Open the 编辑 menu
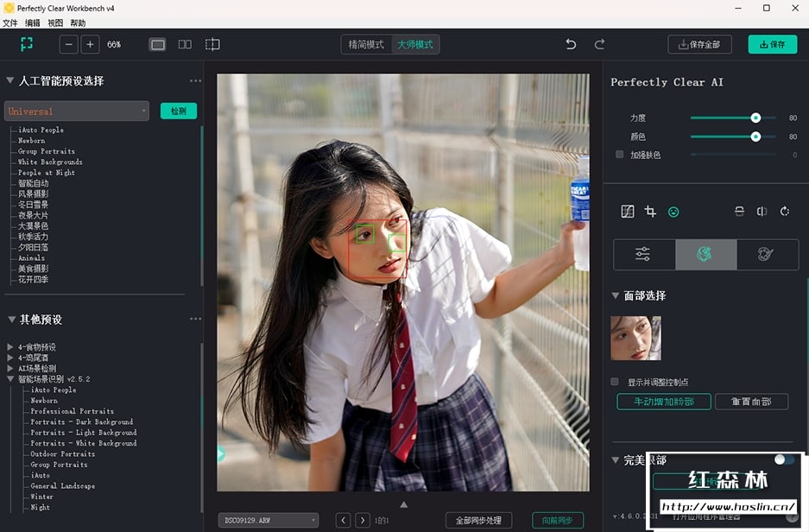Viewport: 809px width, 532px height. (33, 22)
